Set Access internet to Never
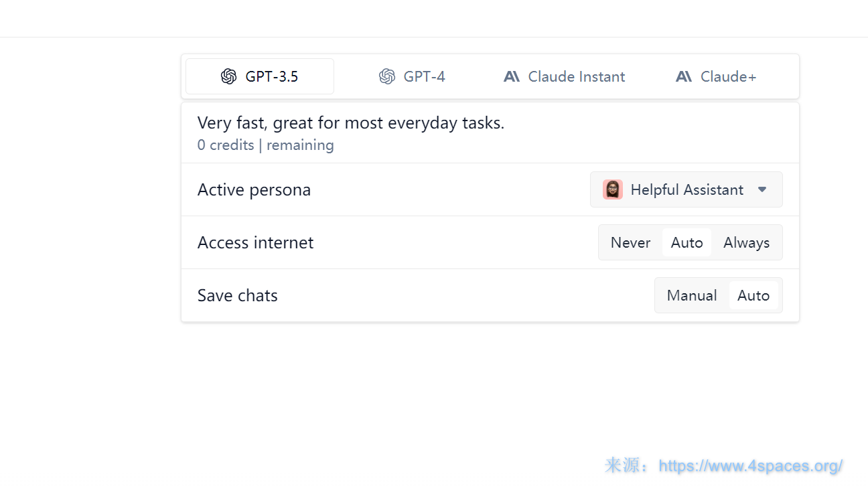This screenshot has width=868, height=486. click(x=630, y=242)
